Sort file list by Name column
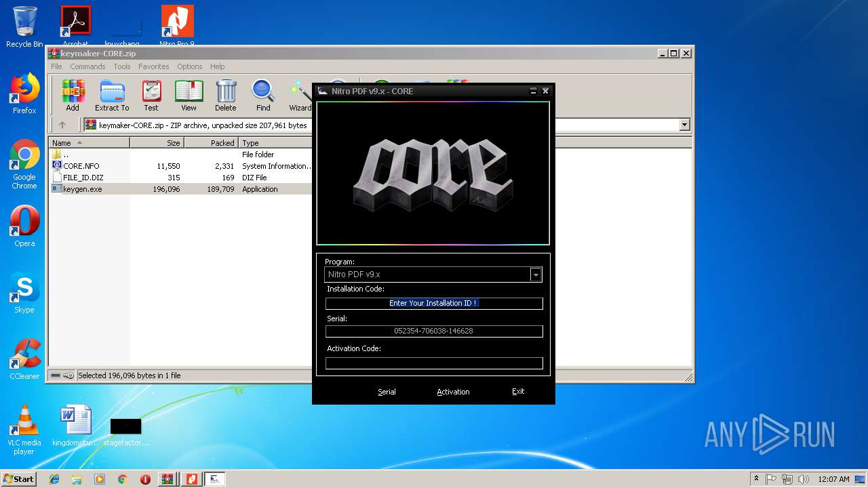This screenshot has height=488, width=868. (x=89, y=143)
